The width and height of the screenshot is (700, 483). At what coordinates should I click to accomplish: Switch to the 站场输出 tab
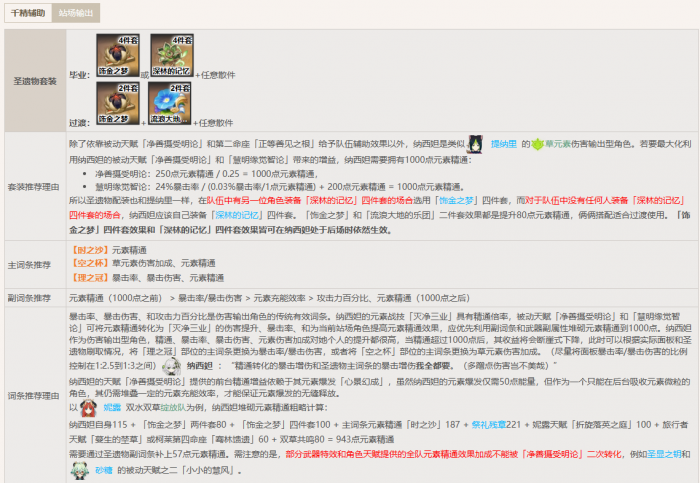coord(76,13)
